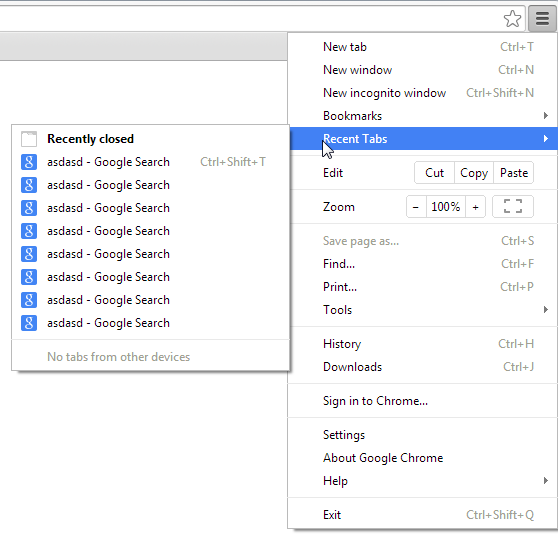Screen dimensions: 558x545
Task: Increase zoom with the plus button
Action: [475, 206]
